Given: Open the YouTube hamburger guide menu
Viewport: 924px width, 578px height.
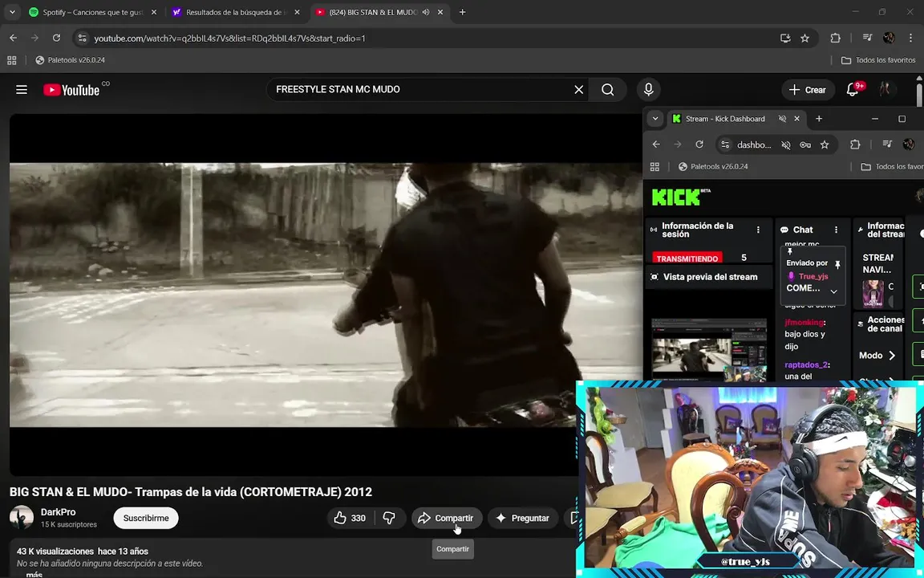Looking at the screenshot, I should coord(22,90).
